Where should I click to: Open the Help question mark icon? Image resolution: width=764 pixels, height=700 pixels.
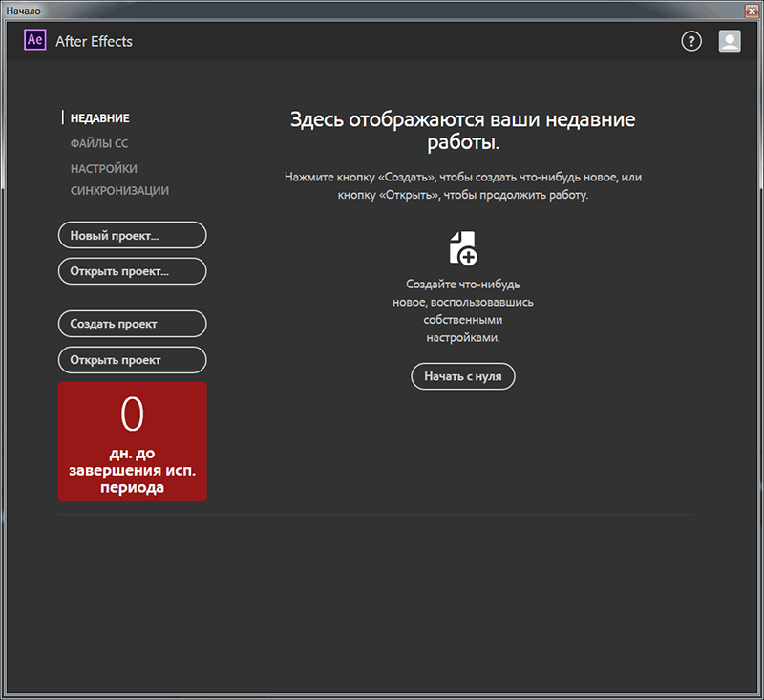click(x=691, y=41)
